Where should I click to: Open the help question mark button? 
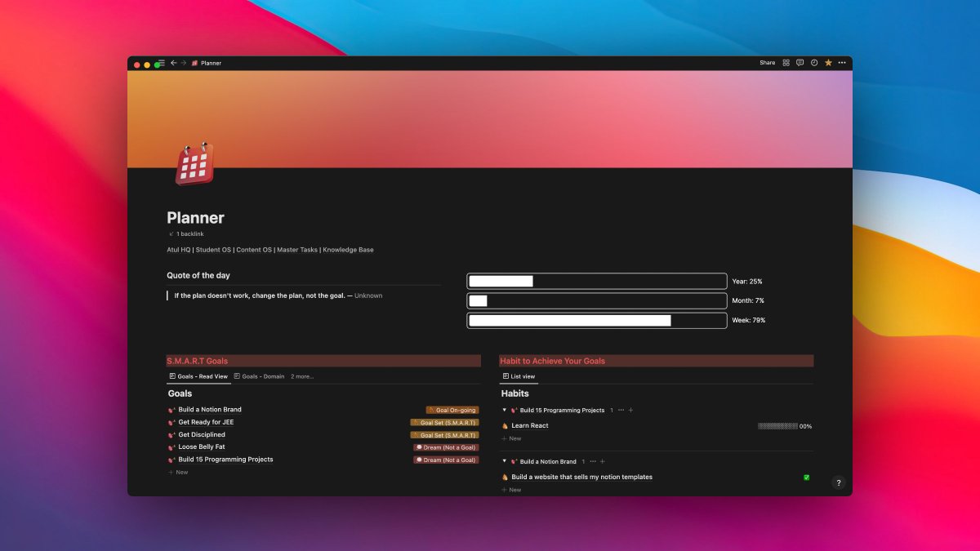pyautogui.click(x=838, y=483)
